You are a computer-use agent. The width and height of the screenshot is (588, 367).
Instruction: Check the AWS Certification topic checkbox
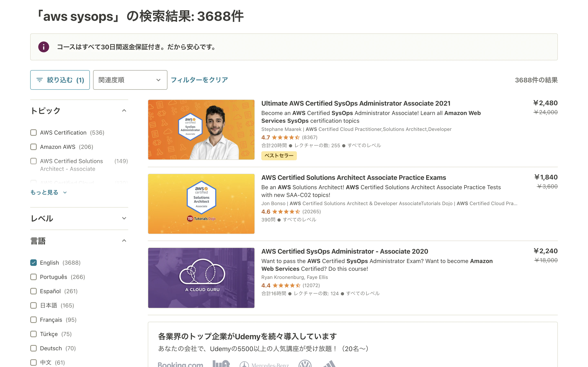33,133
